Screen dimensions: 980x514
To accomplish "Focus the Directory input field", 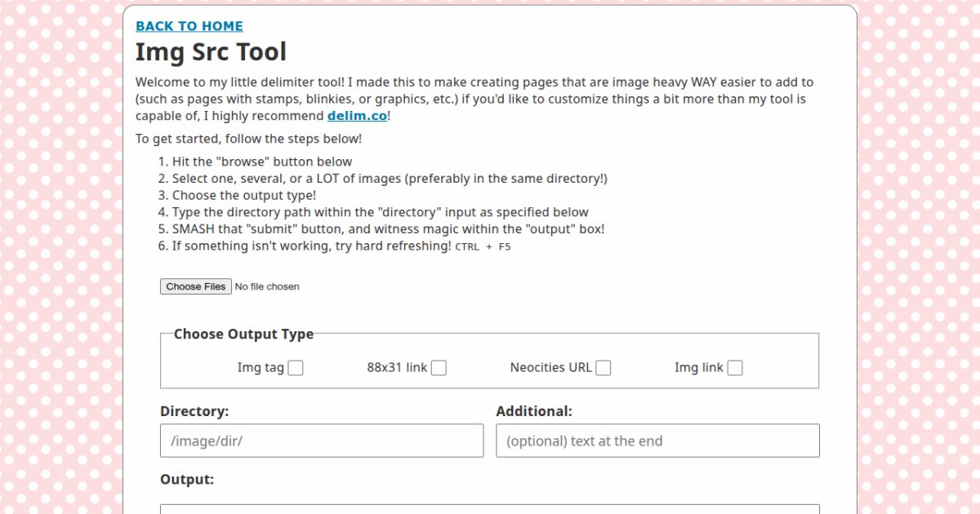I will [x=322, y=441].
